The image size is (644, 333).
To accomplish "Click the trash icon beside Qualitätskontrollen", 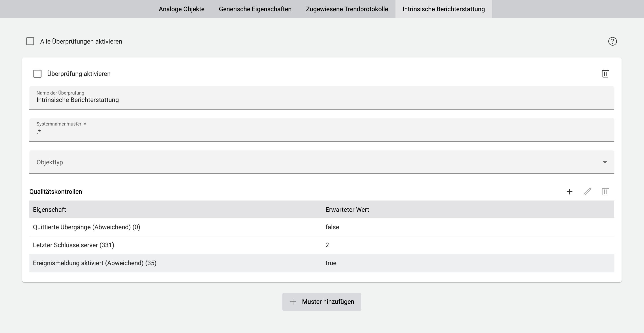I will (x=605, y=191).
